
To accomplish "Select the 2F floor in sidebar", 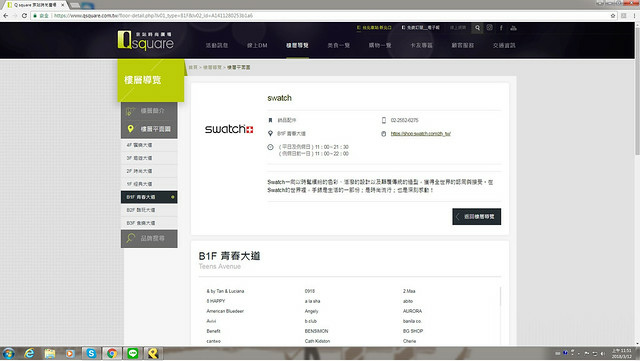I will point(149,171).
